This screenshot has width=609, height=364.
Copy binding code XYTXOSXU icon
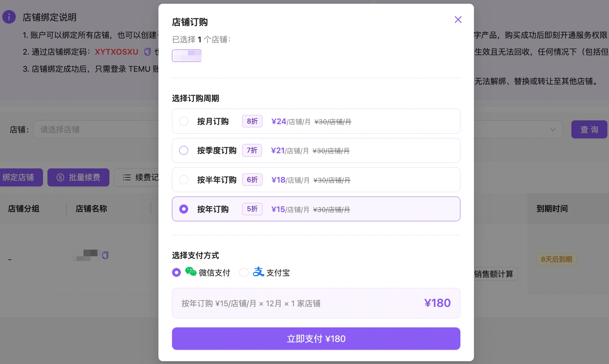pyautogui.click(x=147, y=52)
